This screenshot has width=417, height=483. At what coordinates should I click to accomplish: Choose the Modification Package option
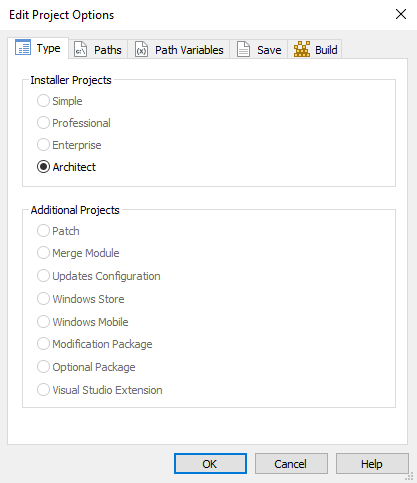pos(95,344)
